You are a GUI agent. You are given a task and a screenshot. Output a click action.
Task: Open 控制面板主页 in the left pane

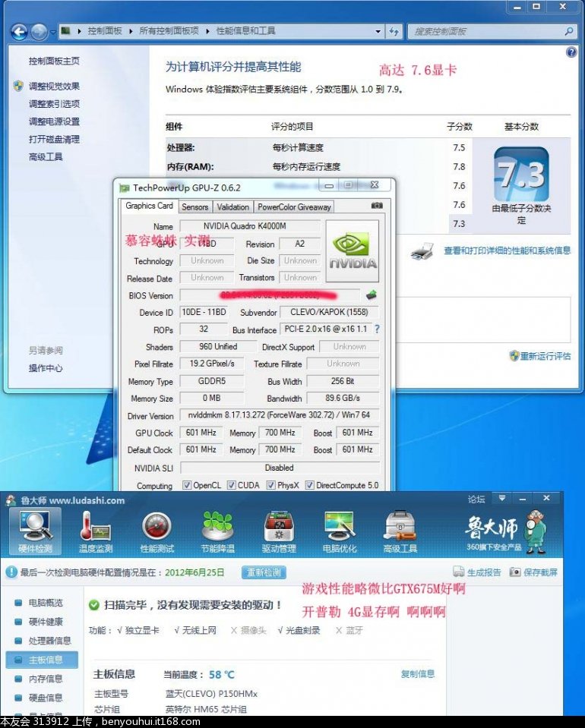click(54, 61)
